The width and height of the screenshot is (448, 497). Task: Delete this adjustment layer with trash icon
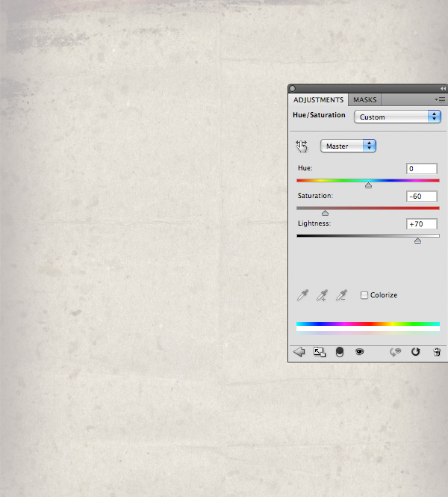[x=437, y=352]
